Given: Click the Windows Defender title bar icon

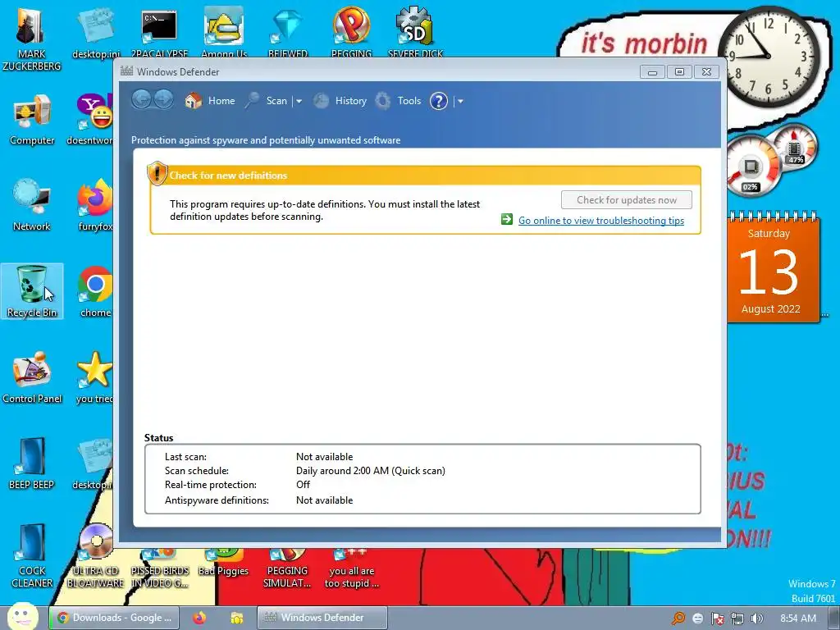Looking at the screenshot, I should (127, 71).
